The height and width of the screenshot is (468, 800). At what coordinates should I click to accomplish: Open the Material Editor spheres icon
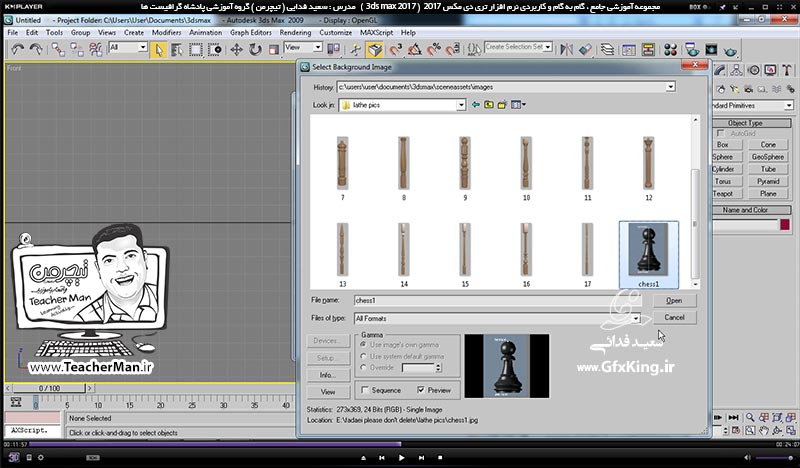click(670, 50)
